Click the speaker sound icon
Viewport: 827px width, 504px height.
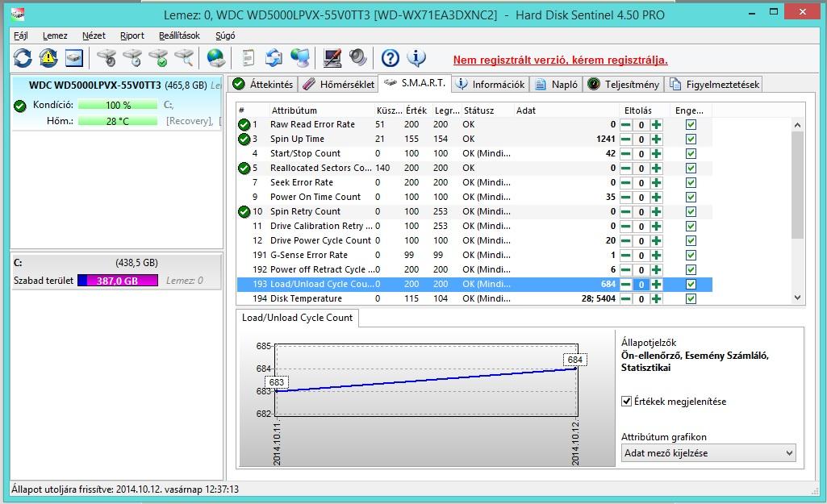[358, 57]
